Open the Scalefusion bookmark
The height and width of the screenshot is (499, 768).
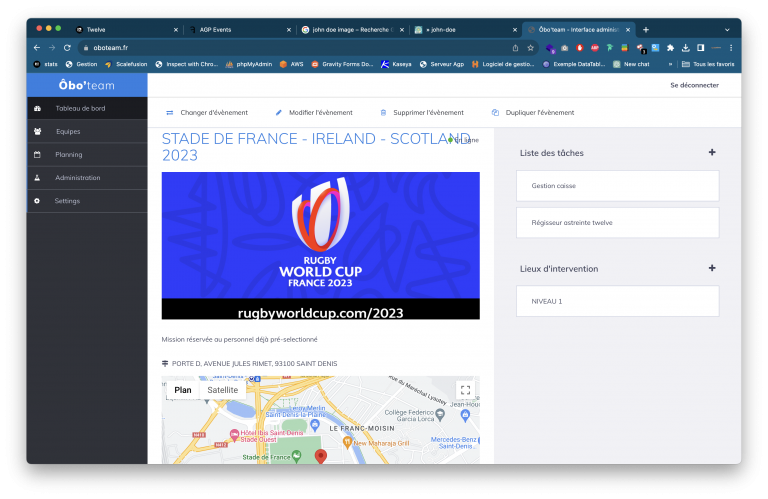pos(126,64)
